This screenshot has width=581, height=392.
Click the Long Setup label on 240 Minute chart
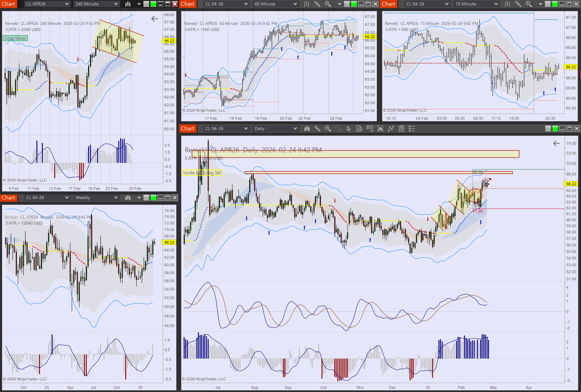coord(15,38)
